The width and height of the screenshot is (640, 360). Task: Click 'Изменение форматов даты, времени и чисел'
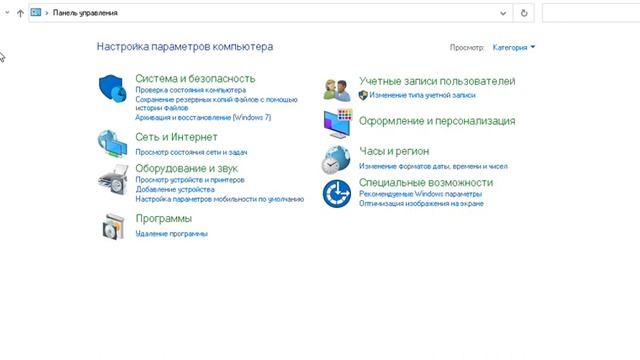433,166
